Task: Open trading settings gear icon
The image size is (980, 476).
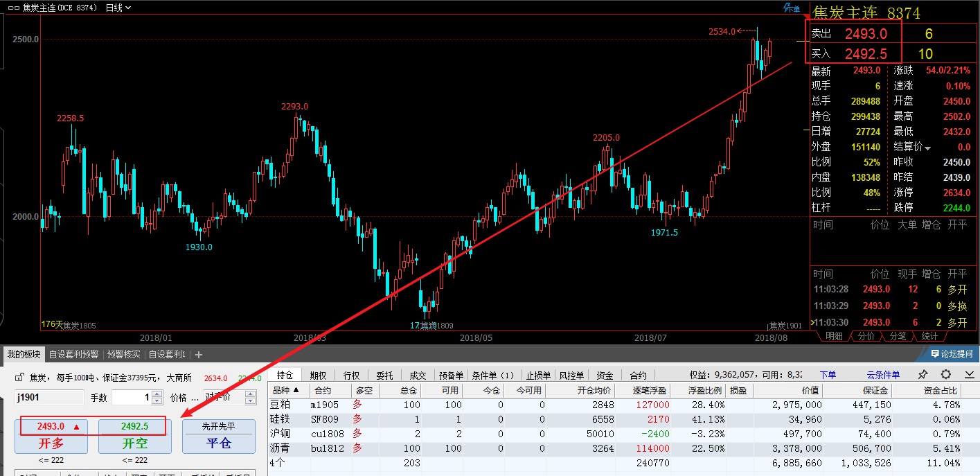Action: pyautogui.click(x=945, y=375)
